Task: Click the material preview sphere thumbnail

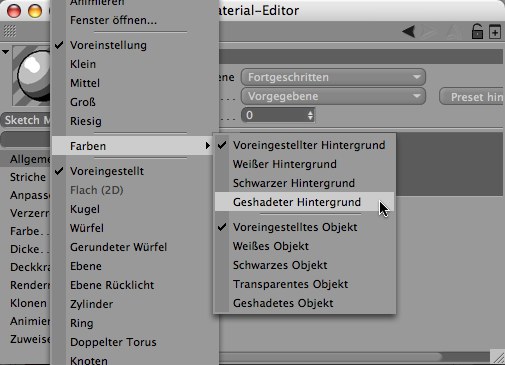Action: click(x=32, y=76)
